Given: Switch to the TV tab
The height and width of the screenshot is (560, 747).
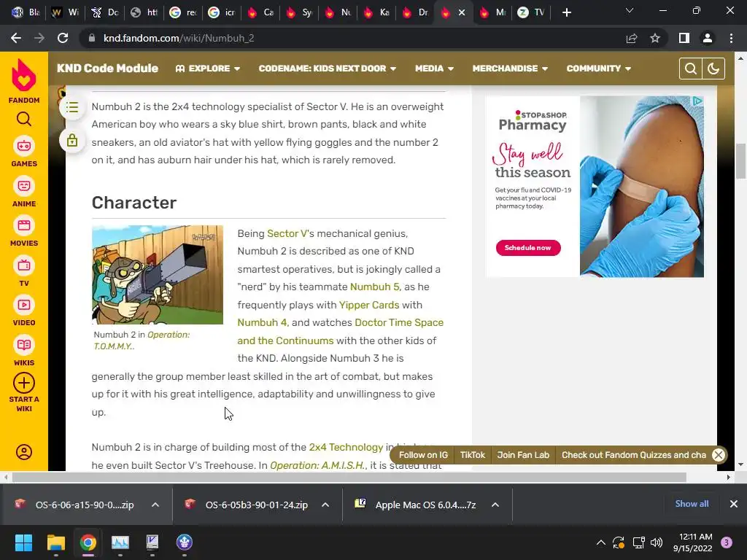Looking at the screenshot, I should coord(531,12).
